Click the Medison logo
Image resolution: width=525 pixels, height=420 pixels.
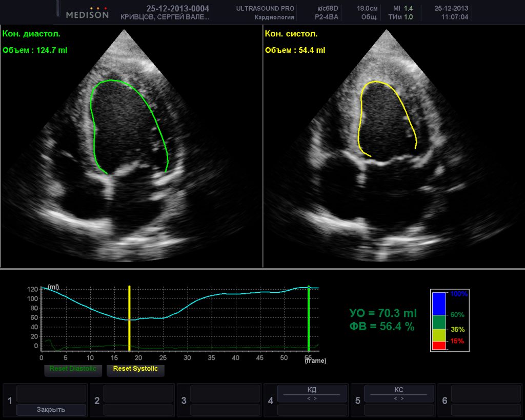click(87, 13)
